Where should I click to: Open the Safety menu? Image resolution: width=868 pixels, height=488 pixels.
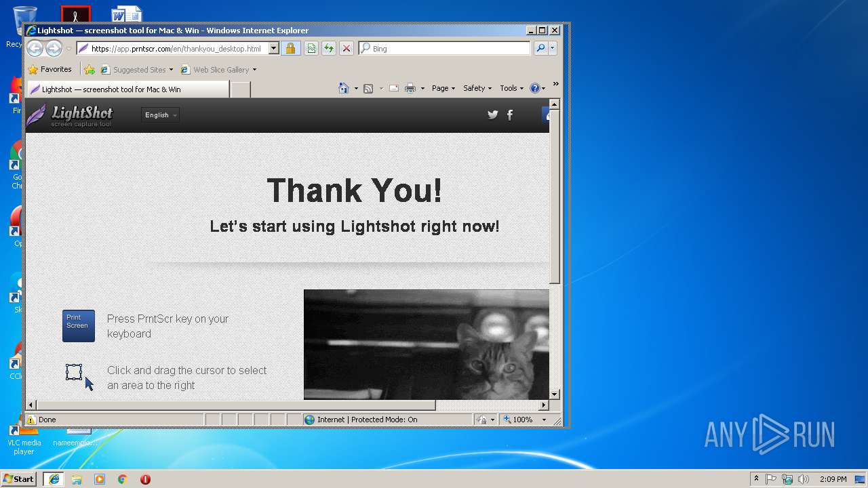pos(477,88)
